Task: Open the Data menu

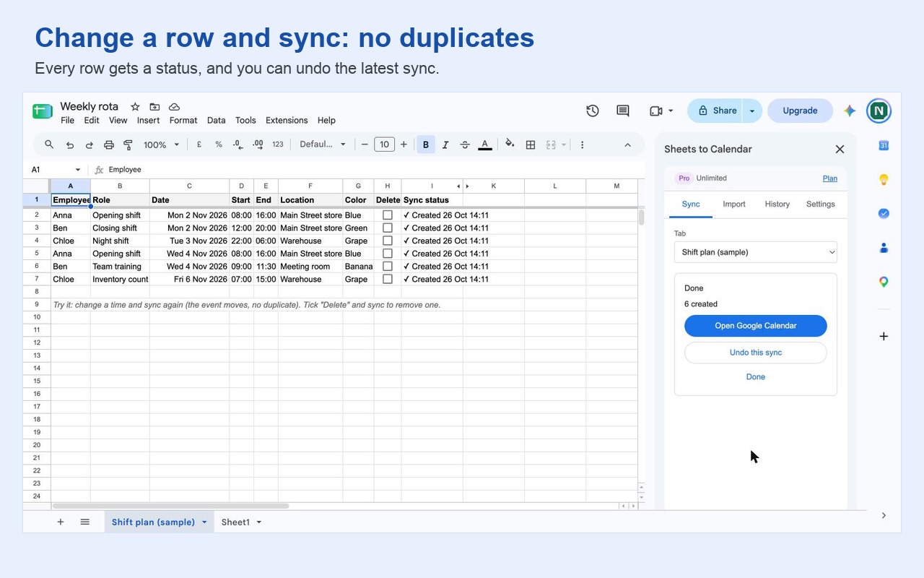Action: click(217, 121)
